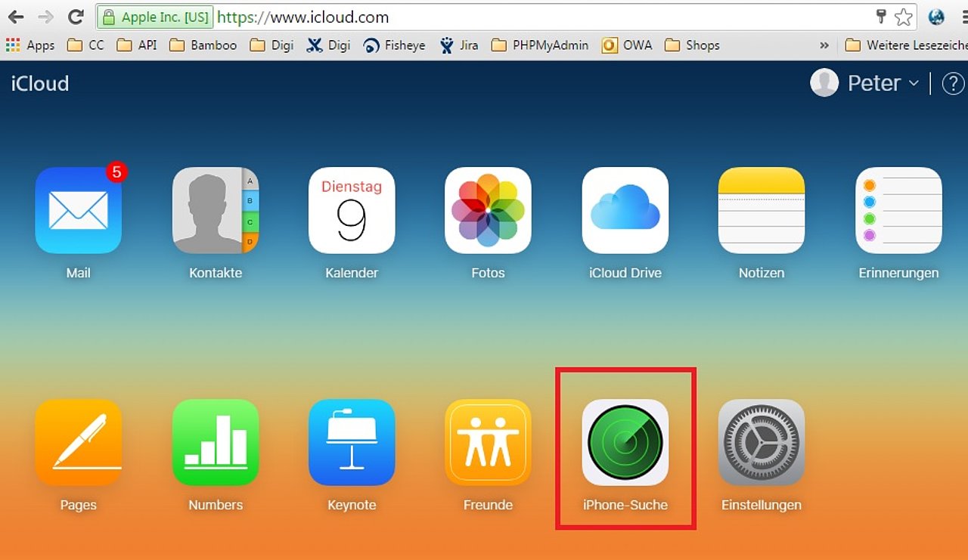Open the Fisheye bookmark

click(394, 45)
